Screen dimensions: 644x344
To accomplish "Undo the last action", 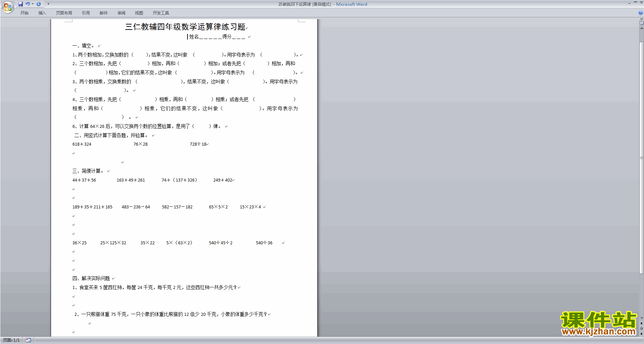I will [x=28, y=4].
